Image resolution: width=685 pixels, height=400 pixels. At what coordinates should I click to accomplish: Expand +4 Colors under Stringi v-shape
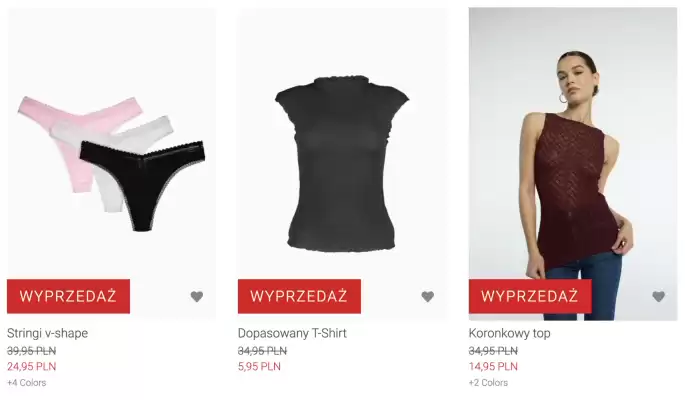[27, 383]
